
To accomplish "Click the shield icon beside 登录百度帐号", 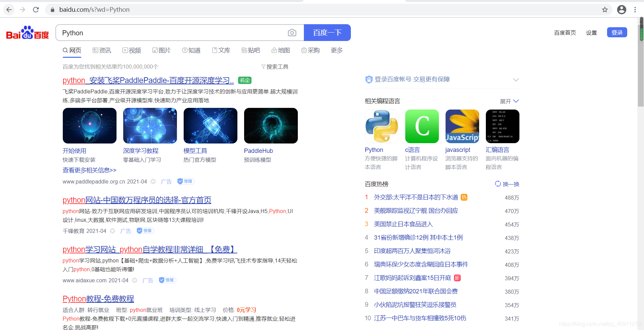I will coord(369,79).
